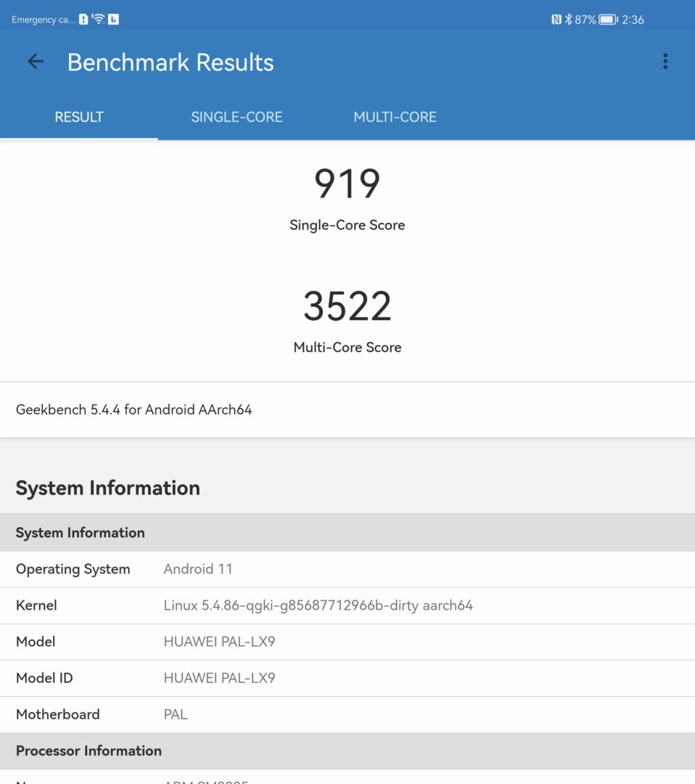Viewport: 695px width, 784px height.
Task: Tap the Model ID value HUAWEI PAL-LX9
Action: coord(219,678)
